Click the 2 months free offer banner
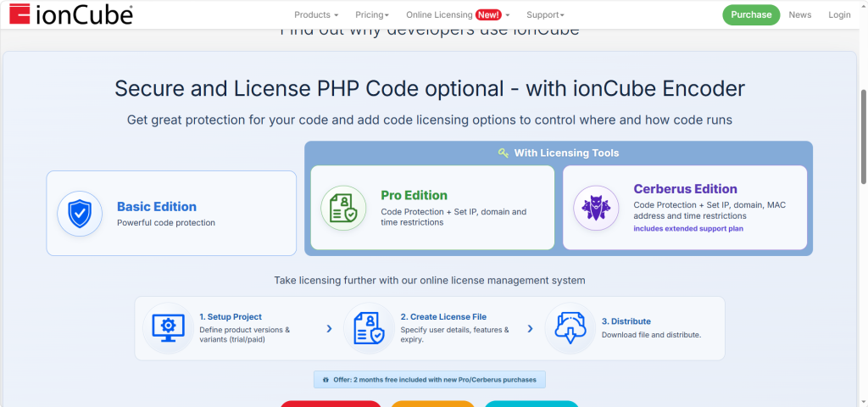This screenshot has height=407, width=868. (430, 380)
